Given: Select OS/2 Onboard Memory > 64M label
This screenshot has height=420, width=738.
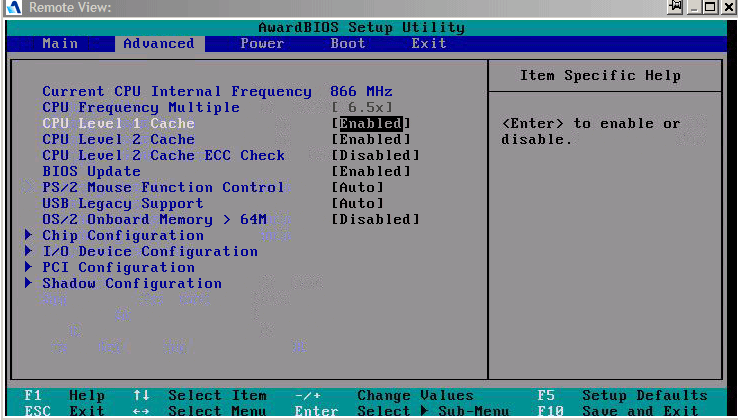Looking at the screenshot, I should pos(154,219).
